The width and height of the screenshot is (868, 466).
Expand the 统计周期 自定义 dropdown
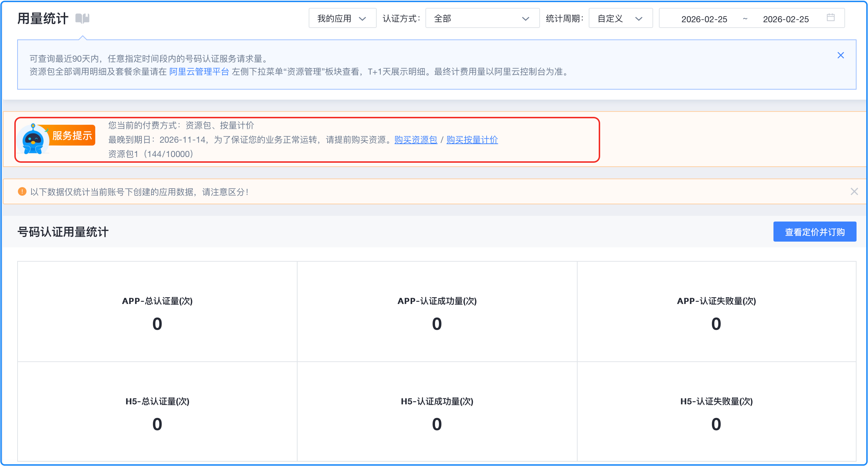tap(620, 18)
